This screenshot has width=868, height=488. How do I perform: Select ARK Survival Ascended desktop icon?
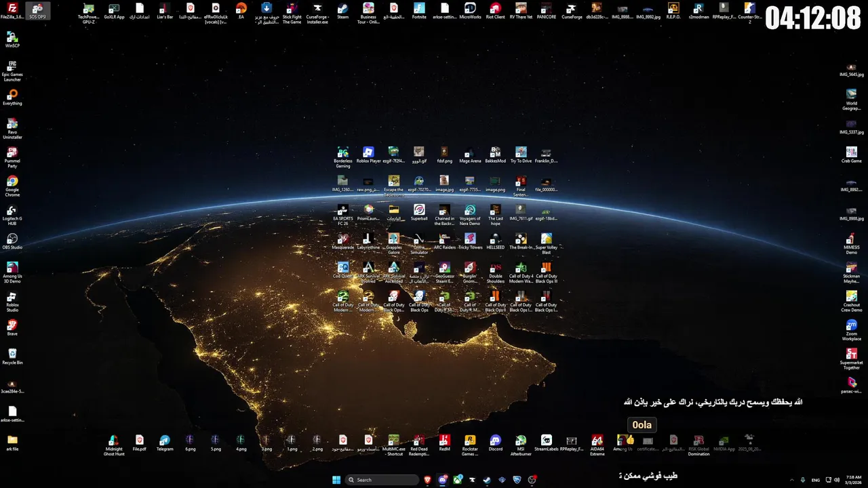click(x=394, y=273)
